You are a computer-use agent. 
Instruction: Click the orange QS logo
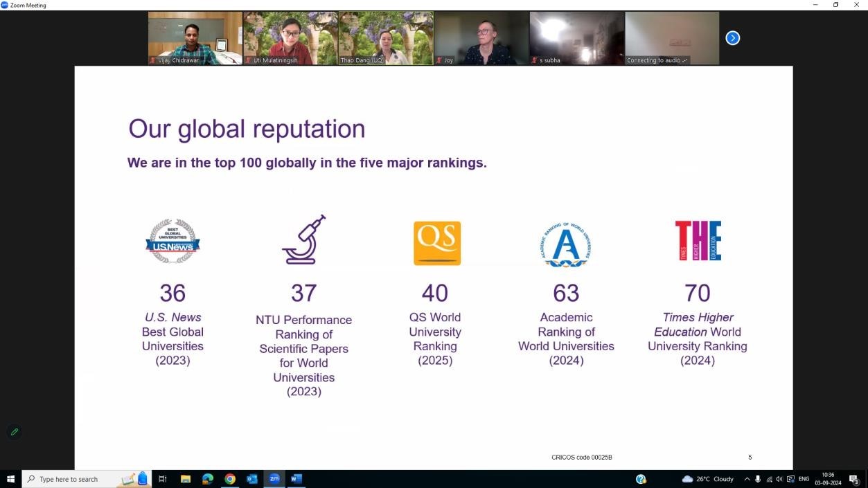[437, 243]
